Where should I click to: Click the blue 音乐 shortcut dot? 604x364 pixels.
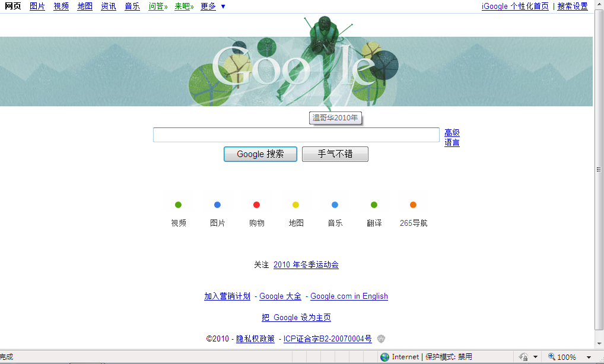tap(335, 205)
